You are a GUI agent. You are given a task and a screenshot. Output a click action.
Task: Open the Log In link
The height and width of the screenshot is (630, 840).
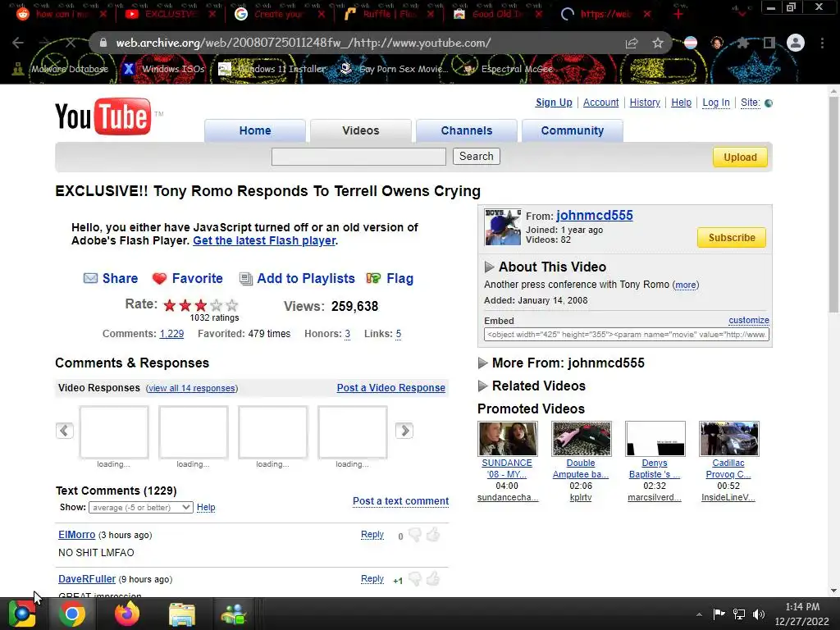tap(715, 103)
